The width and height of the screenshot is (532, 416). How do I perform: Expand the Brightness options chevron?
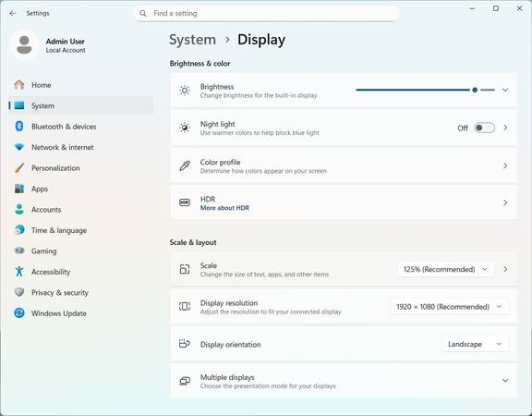pos(505,90)
